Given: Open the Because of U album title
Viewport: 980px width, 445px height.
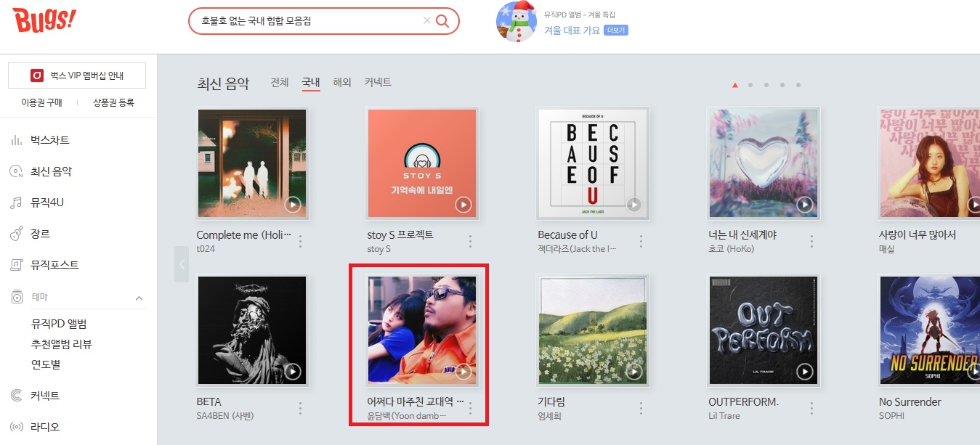Looking at the screenshot, I should point(567,235).
